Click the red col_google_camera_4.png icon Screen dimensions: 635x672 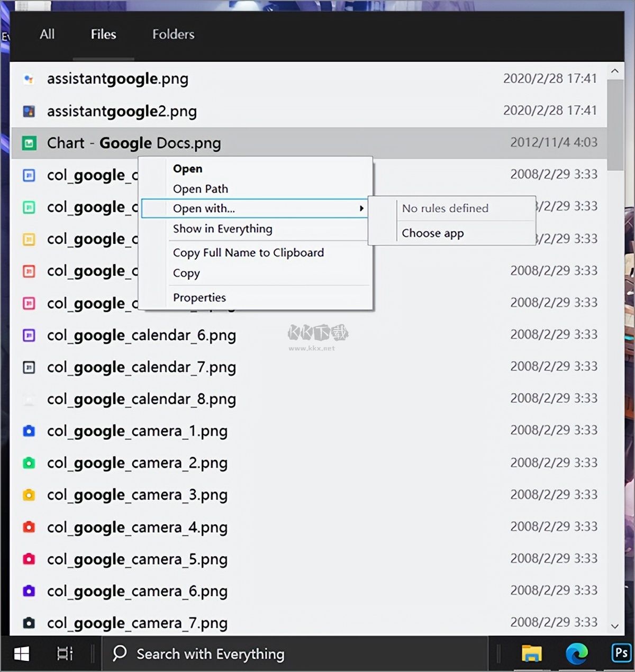tap(29, 527)
